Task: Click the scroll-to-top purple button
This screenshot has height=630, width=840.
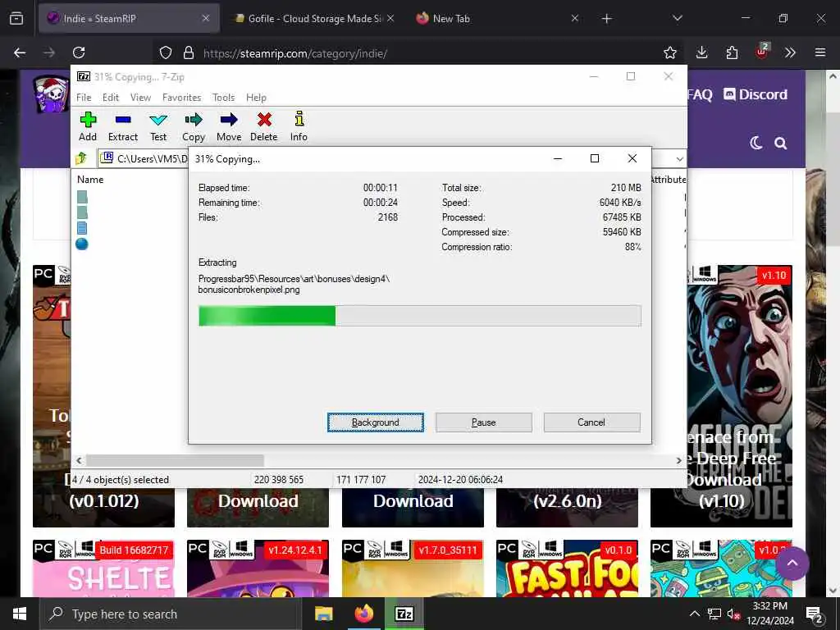Action: [x=792, y=563]
